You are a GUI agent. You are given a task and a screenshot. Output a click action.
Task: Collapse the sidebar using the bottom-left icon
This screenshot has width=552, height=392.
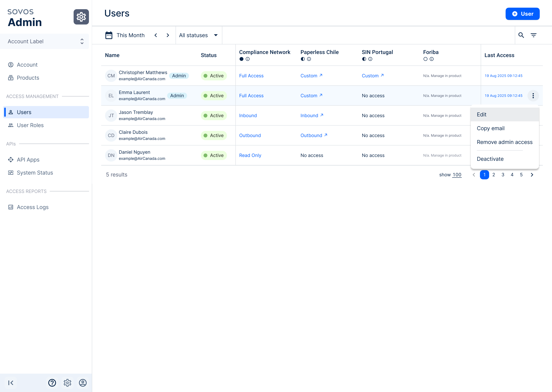coord(10,383)
